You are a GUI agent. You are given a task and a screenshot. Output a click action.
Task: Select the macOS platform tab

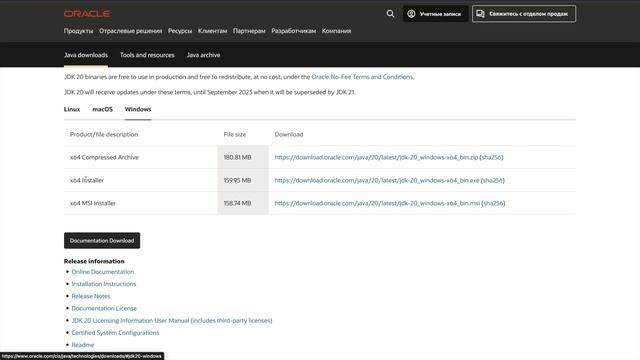click(x=102, y=109)
